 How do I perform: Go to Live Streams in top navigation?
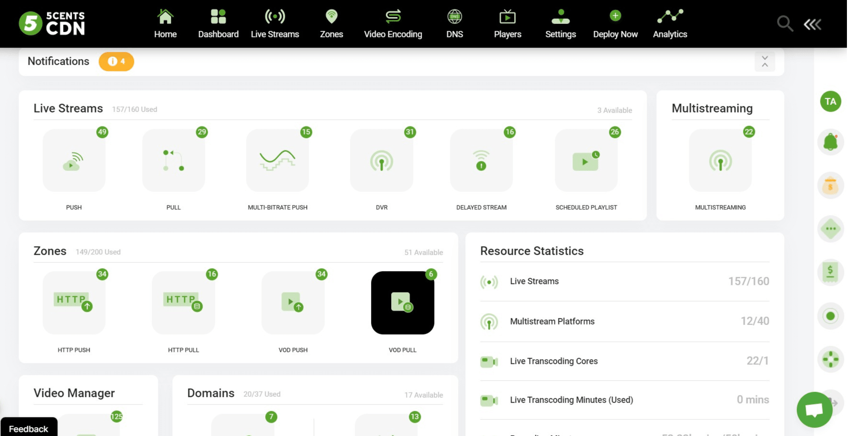point(275,24)
